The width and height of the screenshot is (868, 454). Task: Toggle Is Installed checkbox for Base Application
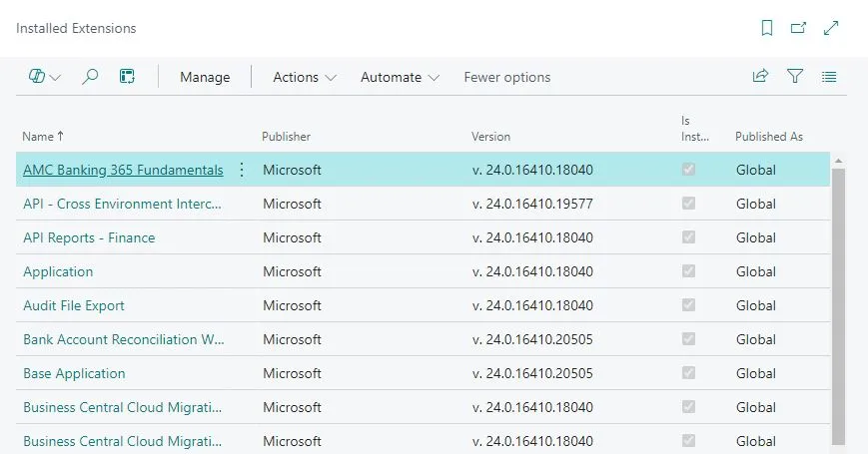click(688, 373)
